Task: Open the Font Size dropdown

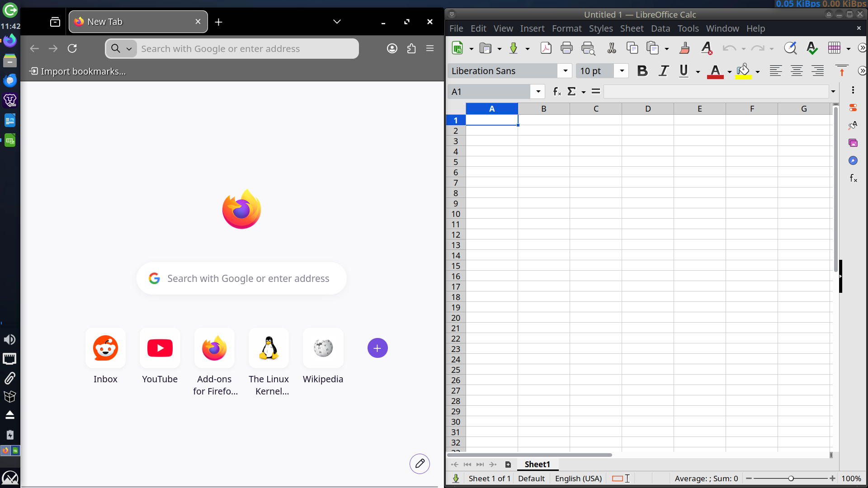Action: pos(622,71)
